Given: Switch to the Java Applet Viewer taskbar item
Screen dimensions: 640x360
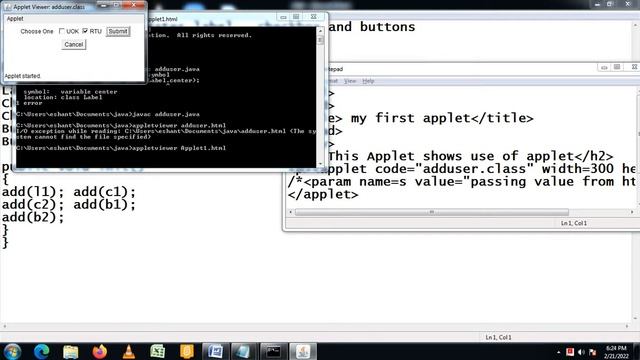Looking at the screenshot, I should click(302, 351).
